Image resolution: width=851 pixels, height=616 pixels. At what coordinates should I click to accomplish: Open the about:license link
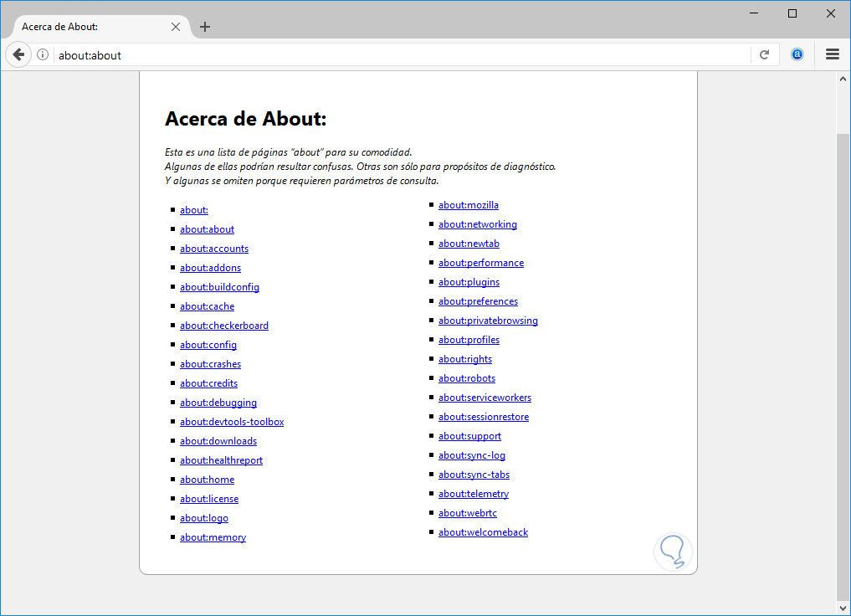point(209,499)
